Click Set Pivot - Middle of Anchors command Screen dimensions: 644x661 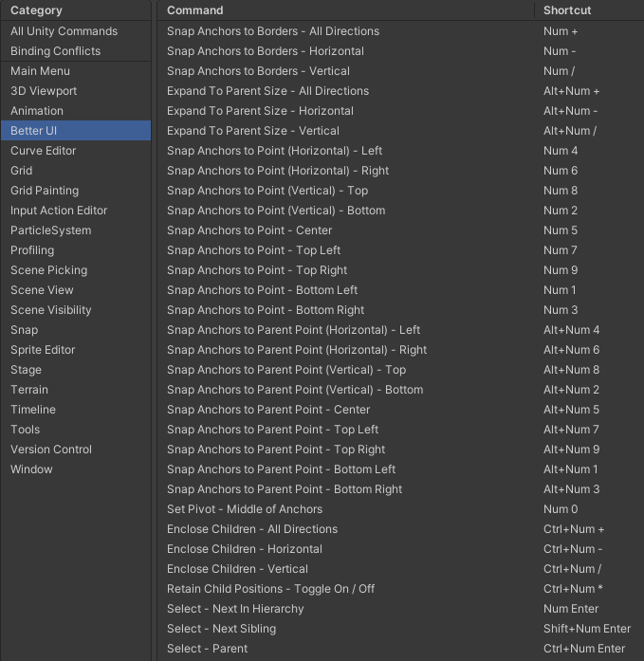245,509
